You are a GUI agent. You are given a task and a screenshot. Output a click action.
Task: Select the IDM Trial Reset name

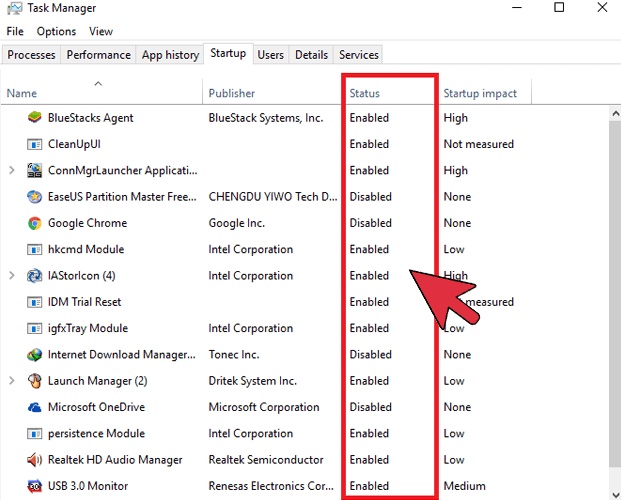[84, 302]
